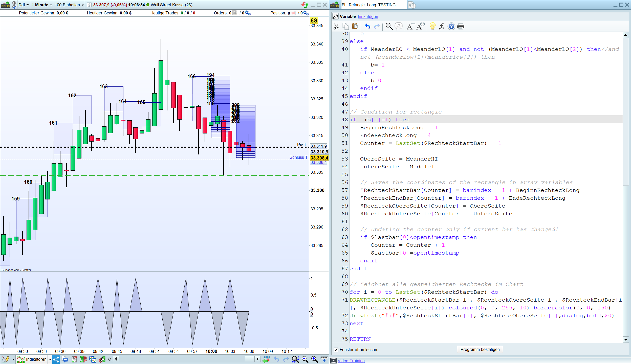Click the lightbulb hints icon
The width and height of the screenshot is (631, 364).
tap(432, 26)
